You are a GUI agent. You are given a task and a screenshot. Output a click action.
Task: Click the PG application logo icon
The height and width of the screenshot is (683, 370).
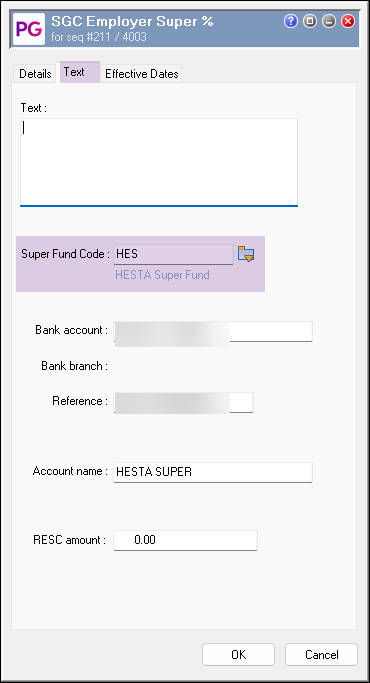pos(29,29)
